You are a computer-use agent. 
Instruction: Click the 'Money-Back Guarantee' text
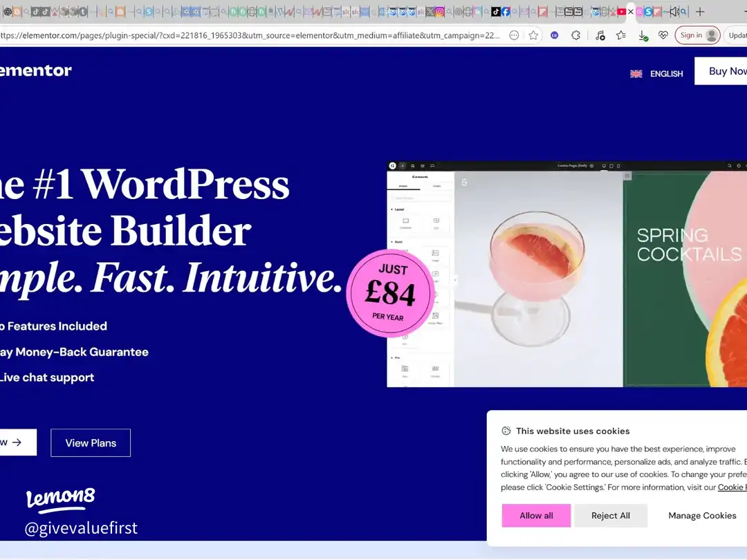pos(82,352)
